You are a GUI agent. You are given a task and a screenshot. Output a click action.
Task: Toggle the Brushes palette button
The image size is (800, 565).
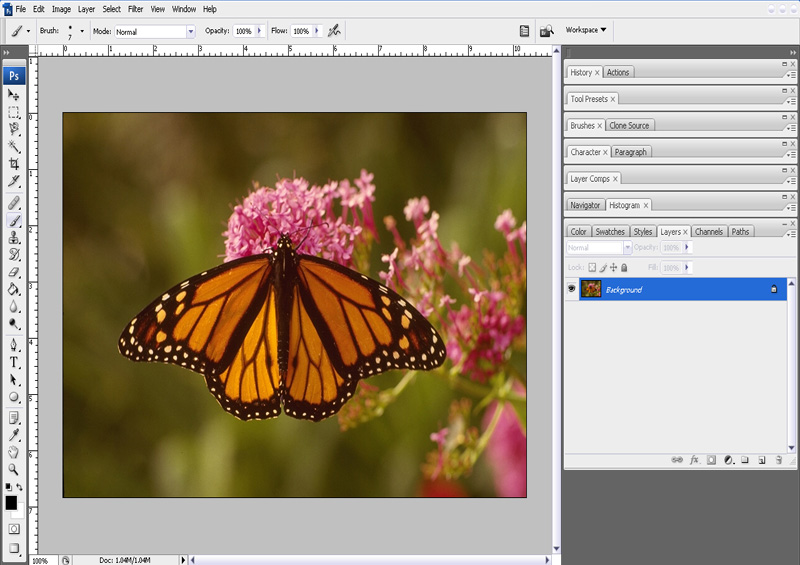tap(524, 31)
